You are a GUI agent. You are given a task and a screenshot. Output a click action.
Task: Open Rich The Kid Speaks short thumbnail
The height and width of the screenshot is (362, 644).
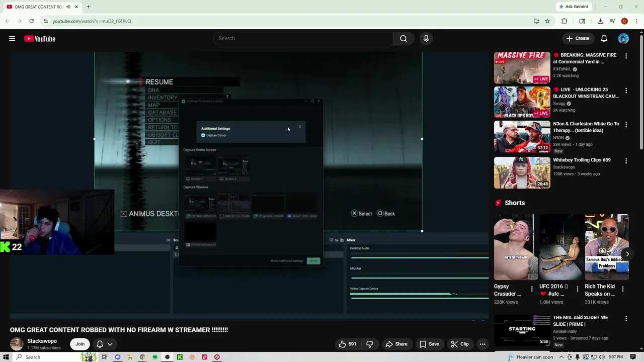[606, 247]
